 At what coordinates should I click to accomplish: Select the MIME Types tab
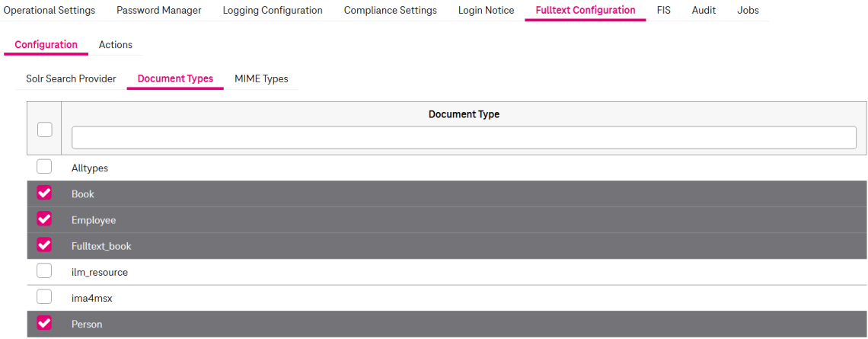(x=261, y=79)
